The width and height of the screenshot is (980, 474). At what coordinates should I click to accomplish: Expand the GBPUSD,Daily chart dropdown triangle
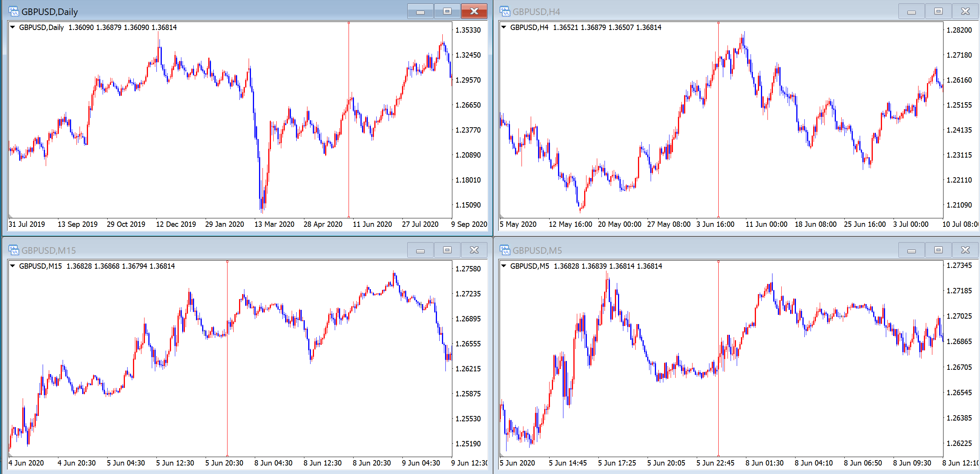(12, 27)
